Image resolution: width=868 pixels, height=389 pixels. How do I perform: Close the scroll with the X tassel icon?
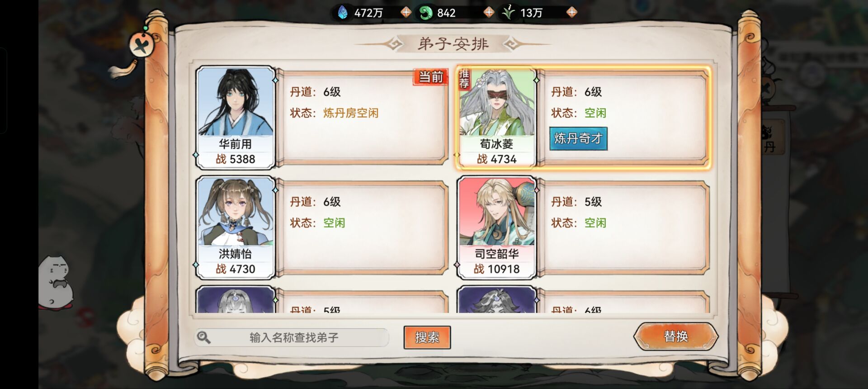(142, 45)
